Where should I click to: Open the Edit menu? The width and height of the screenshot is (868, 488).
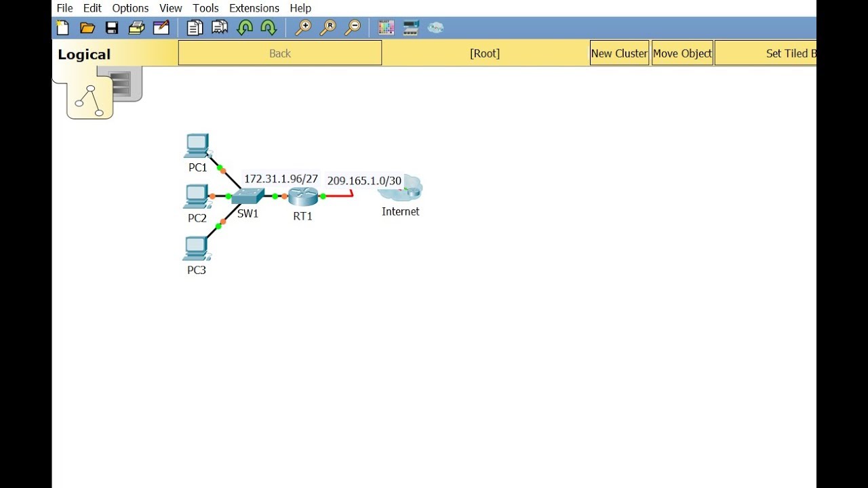[x=92, y=8]
